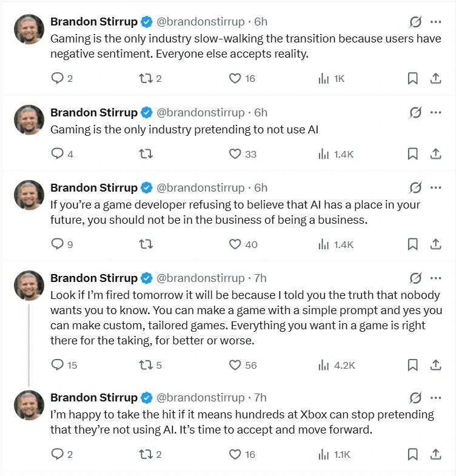Bookmark the 'fired tomorrow' tweet

click(412, 365)
